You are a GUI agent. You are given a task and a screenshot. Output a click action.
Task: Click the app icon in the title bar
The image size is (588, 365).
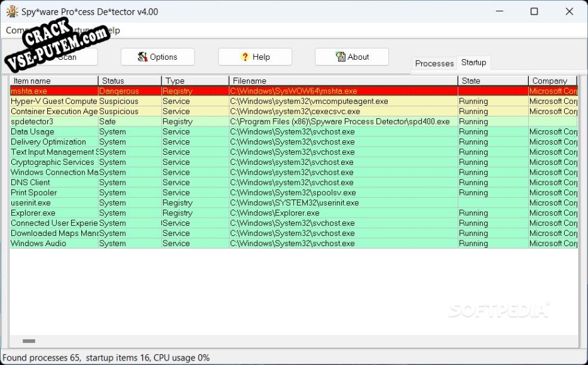(x=12, y=11)
